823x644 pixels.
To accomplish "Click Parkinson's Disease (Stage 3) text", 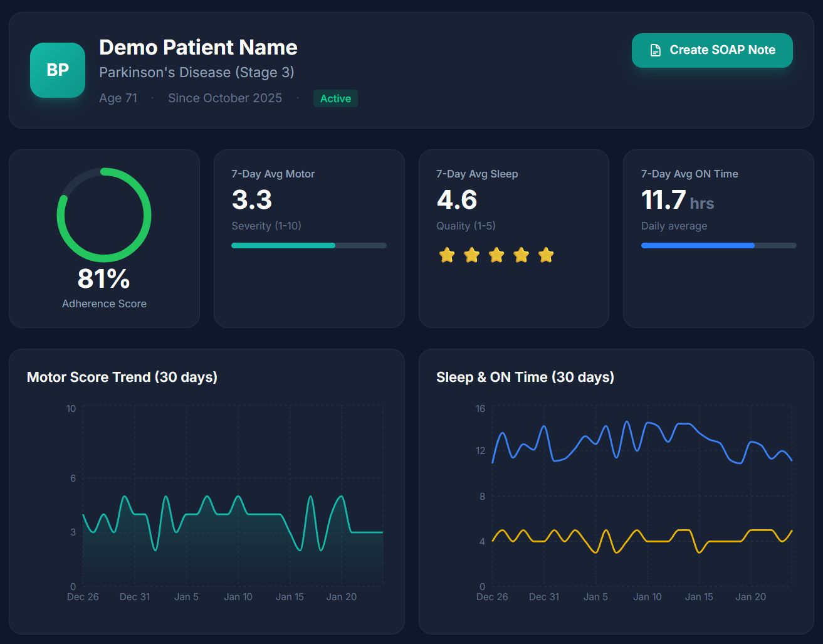I will pos(197,72).
